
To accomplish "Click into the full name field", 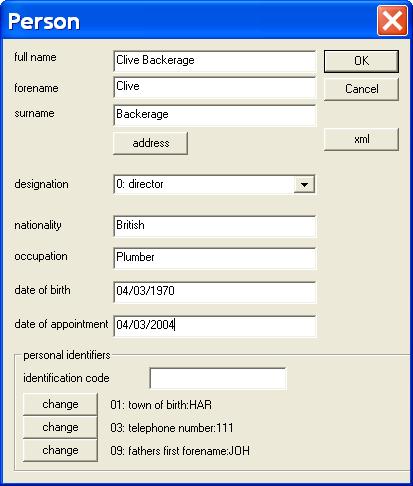I will (x=214, y=61).
